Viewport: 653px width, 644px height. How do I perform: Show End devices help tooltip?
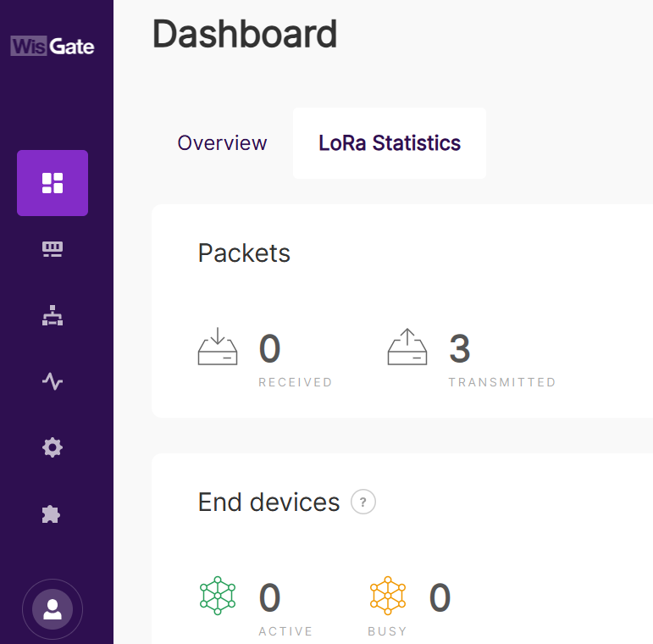click(x=363, y=502)
